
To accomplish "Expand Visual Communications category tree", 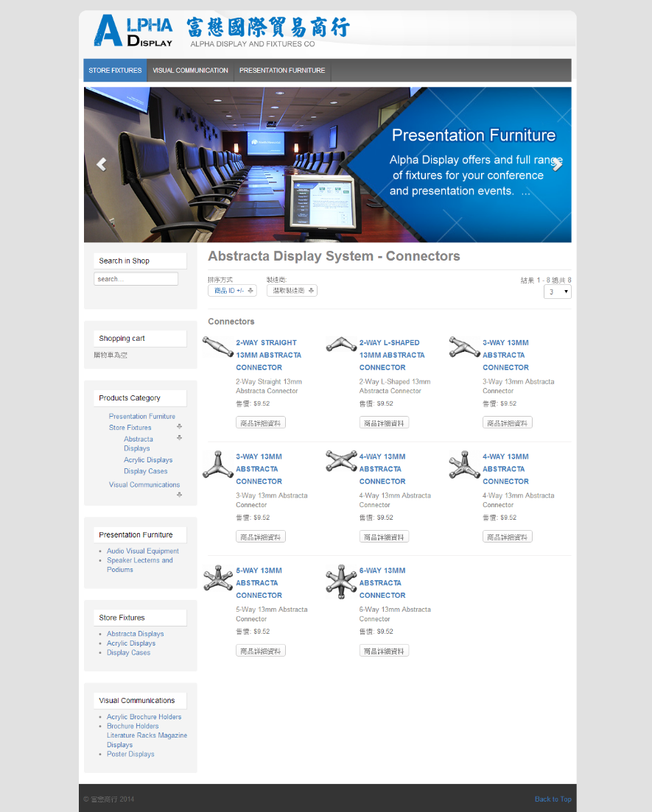I will point(179,495).
